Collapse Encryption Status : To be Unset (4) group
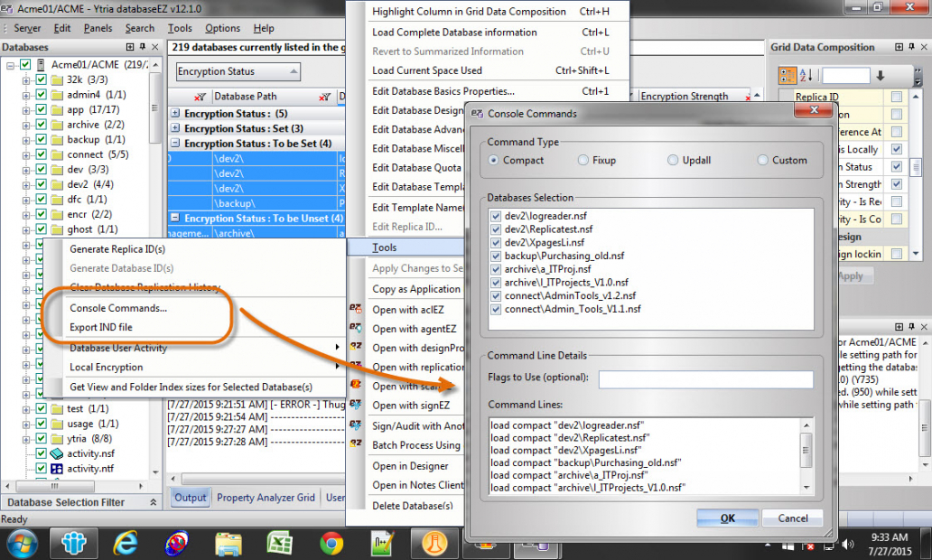This screenshot has height=560, width=932. coord(175,218)
